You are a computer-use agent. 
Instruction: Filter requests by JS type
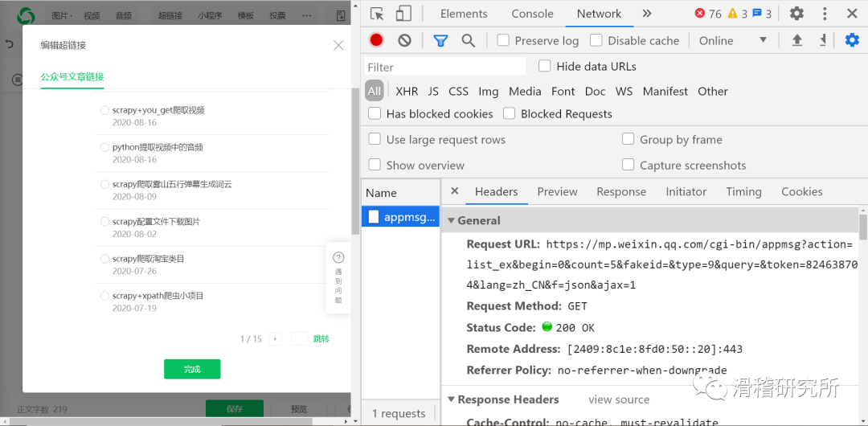(x=433, y=92)
